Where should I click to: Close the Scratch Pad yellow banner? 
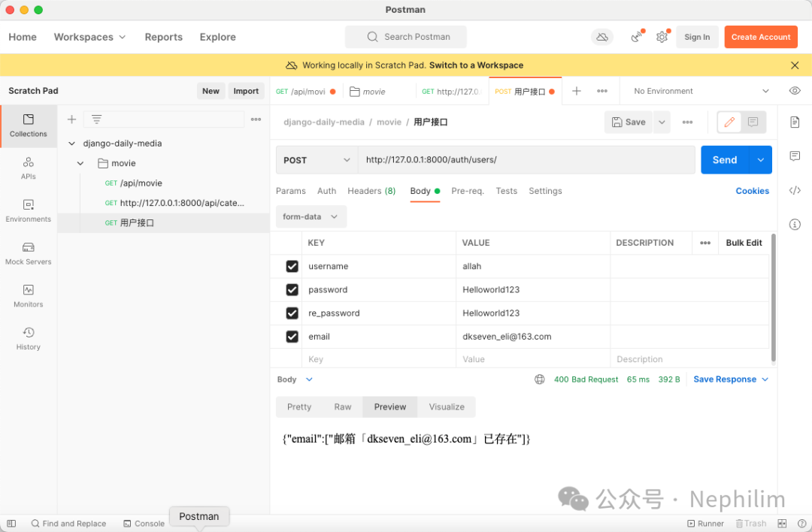pyautogui.click(x=795, y=65)
